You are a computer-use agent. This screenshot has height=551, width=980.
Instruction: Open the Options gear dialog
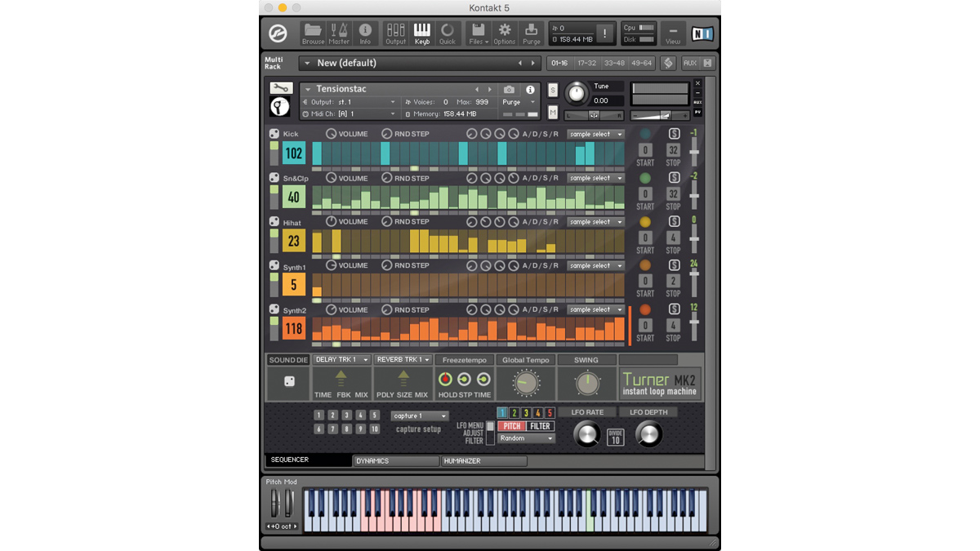[x=505, y=33]
